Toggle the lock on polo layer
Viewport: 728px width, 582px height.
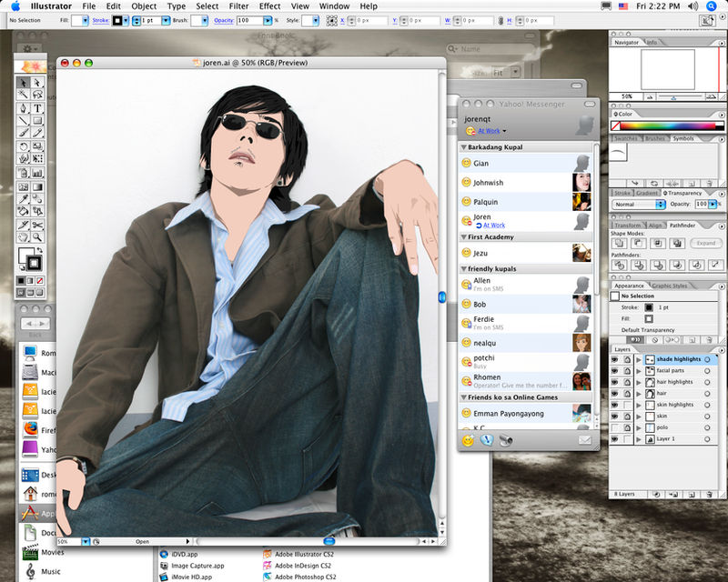coord(627,427)
